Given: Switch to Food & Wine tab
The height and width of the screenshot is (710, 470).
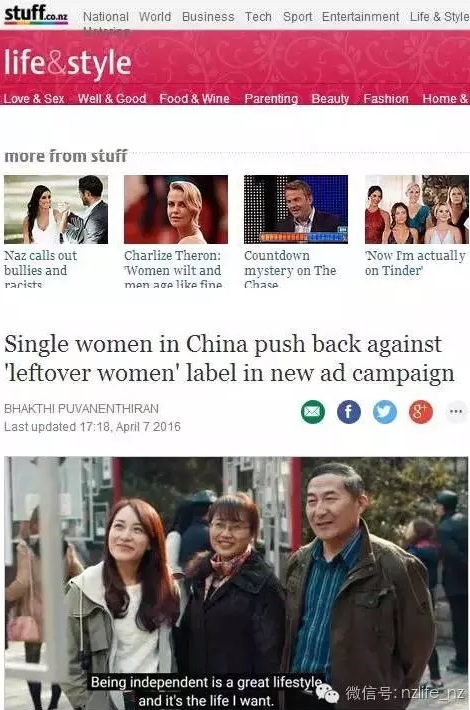Looking at the screenshot, I should (194, 99).
